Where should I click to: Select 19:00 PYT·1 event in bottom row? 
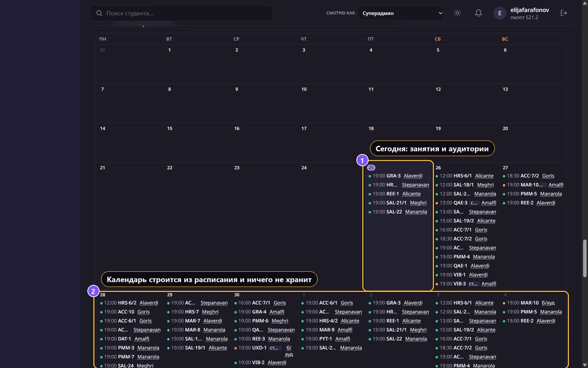[x=326, y=339]
